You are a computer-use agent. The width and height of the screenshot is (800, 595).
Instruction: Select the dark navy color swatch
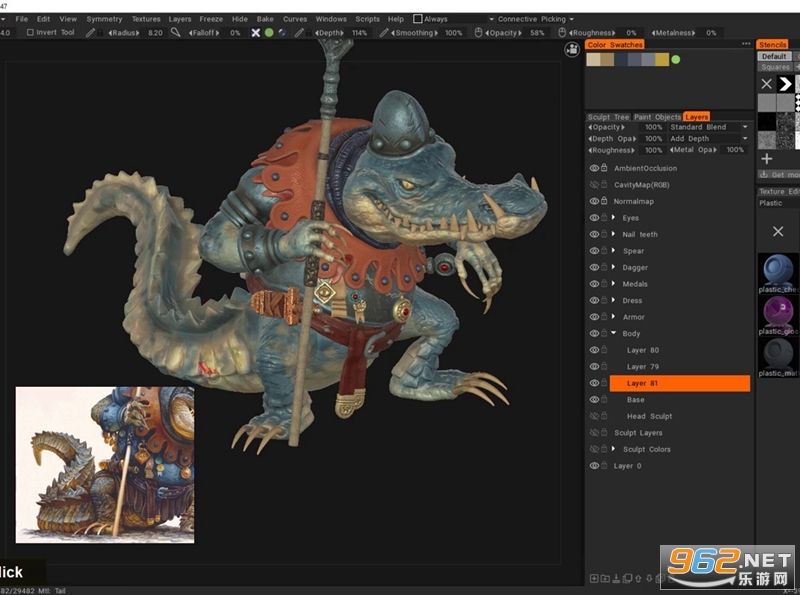[620, 60]
